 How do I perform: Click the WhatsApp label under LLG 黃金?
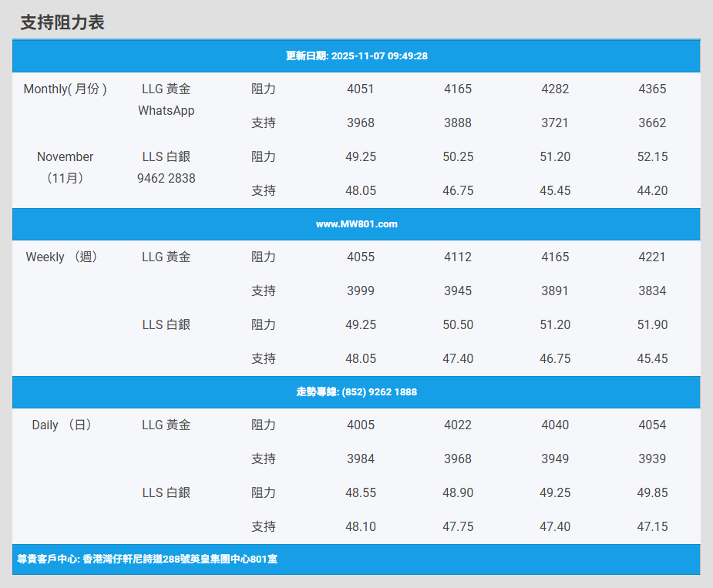point(166,110)
